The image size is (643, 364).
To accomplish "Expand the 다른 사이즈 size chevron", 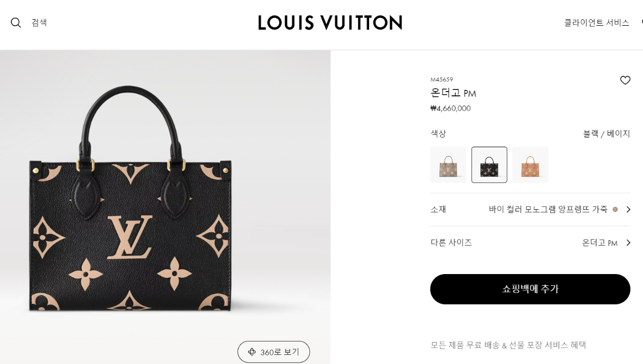I will tap(628, 242).
